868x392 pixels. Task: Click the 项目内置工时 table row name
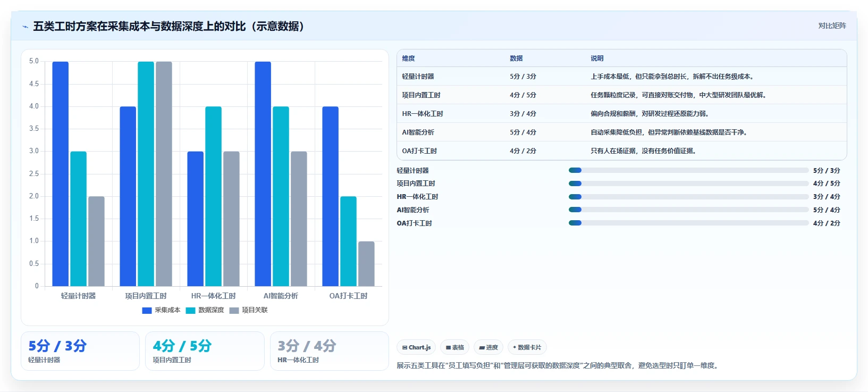pyautogui.click(x=421, y=95)
